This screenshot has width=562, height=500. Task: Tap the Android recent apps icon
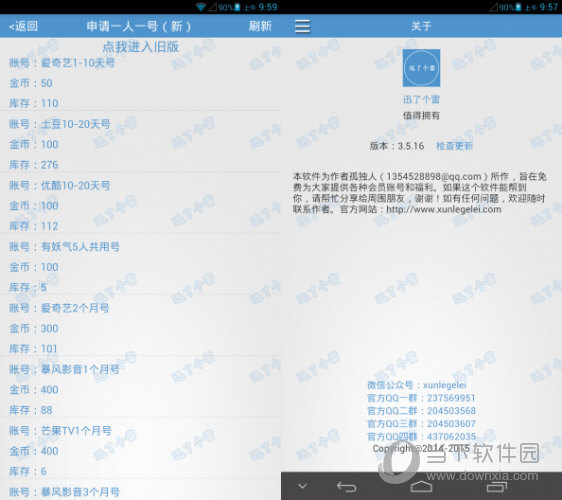(497, 486)
